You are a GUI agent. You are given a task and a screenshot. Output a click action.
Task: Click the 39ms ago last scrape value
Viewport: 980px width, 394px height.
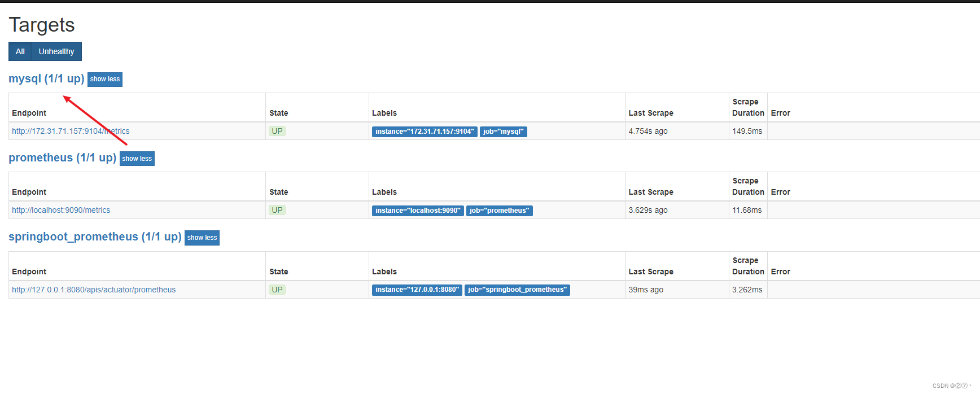coord(646,290)
